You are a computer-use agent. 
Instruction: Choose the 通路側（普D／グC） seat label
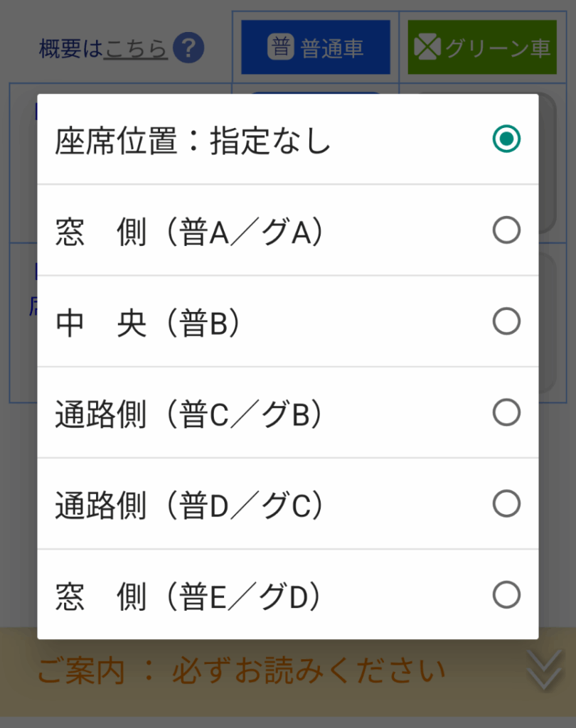pyautogui.click(x=189, y=505)
